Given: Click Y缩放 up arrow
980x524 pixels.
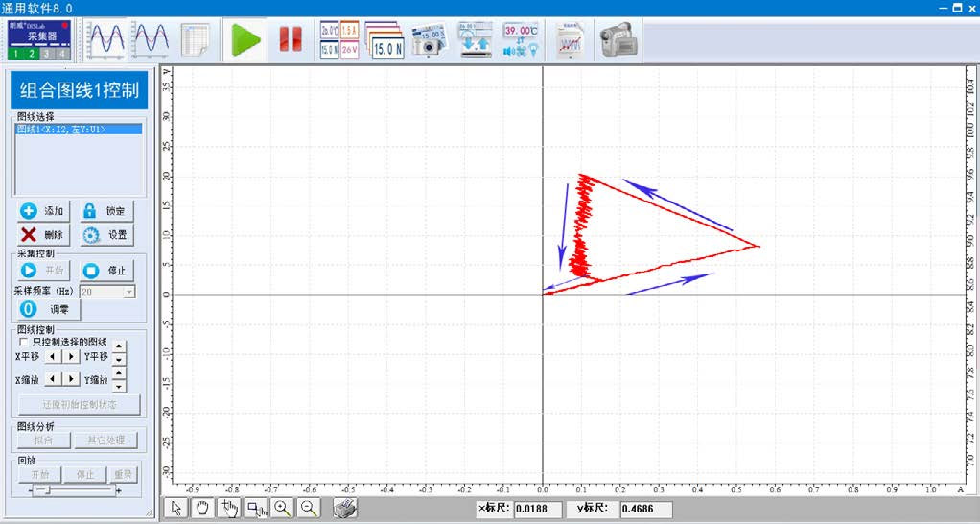Looking at the screenshot, I should [119, 373].
